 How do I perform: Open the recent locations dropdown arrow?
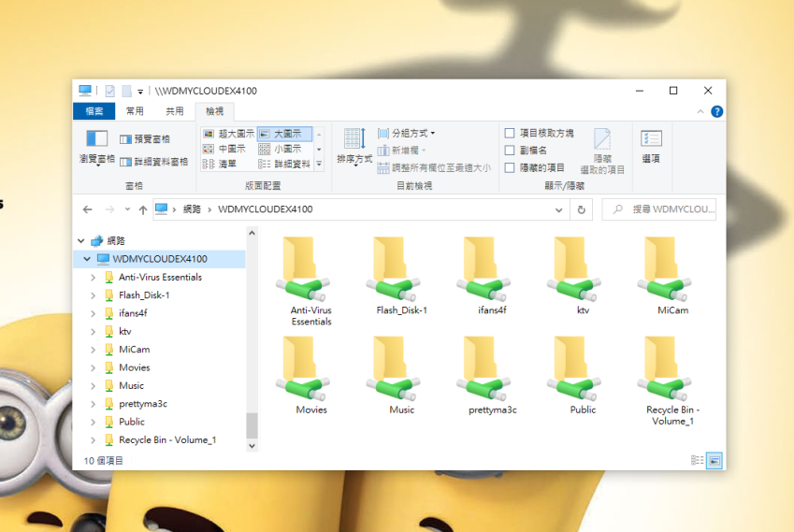(127, 209)
